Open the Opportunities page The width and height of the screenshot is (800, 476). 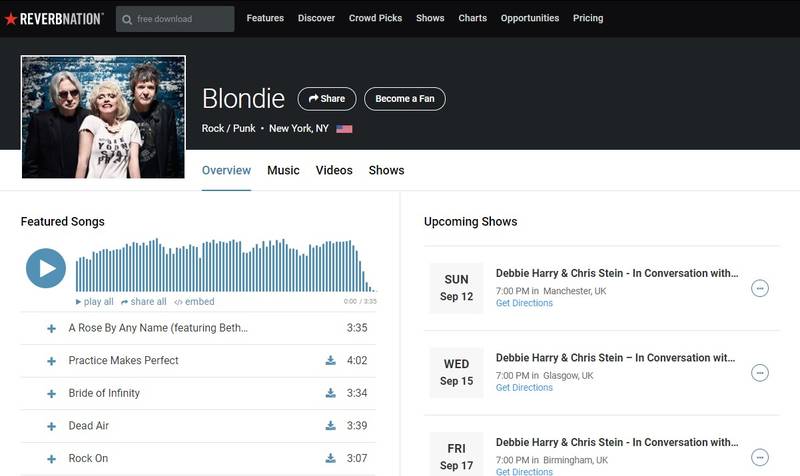[530, 18]
